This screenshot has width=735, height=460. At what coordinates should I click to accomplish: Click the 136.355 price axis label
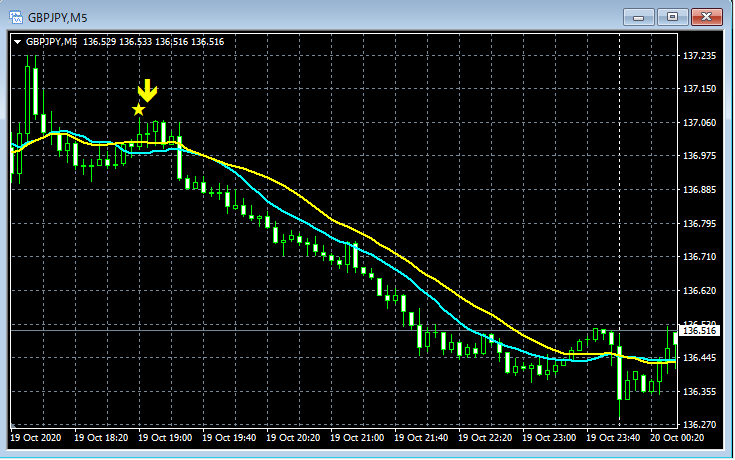click(x=699, y=391)
